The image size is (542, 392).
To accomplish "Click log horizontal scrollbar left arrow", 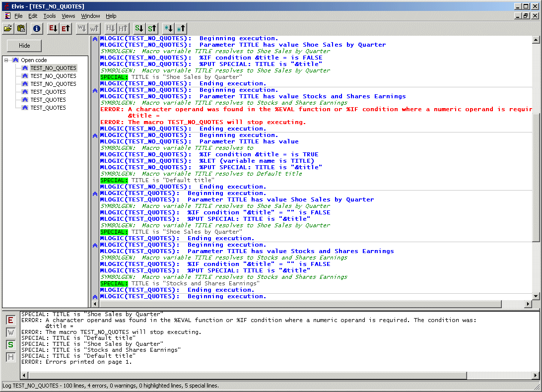I will [95, 304].
